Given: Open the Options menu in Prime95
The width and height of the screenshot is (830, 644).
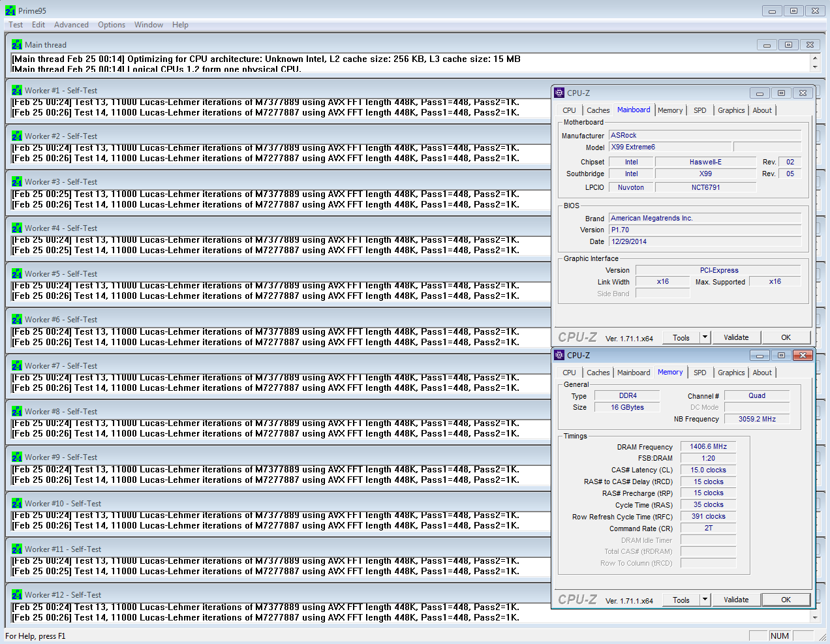Looking at the screenshot, I should 112,25.
